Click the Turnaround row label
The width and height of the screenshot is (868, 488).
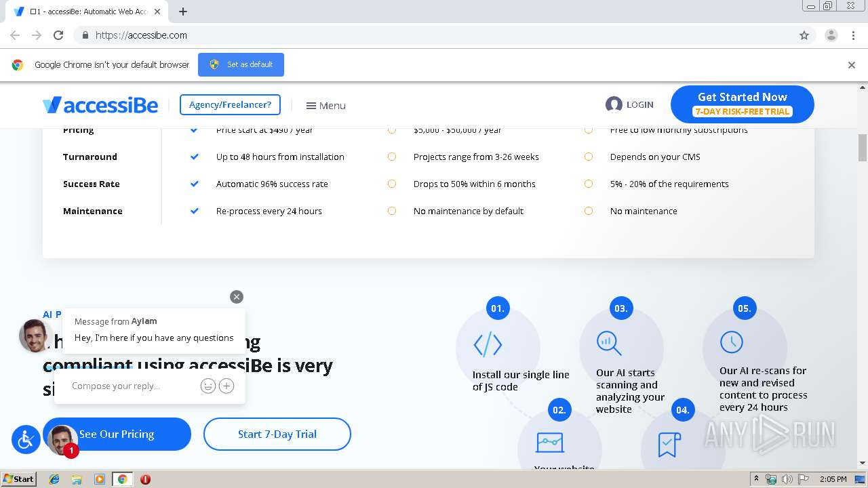(90, 157)
